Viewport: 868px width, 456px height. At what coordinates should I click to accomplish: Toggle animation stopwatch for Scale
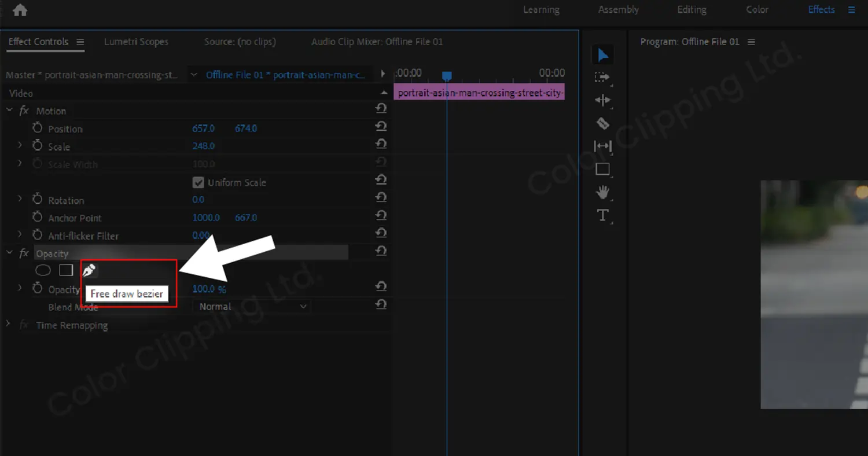click(38, 146)
